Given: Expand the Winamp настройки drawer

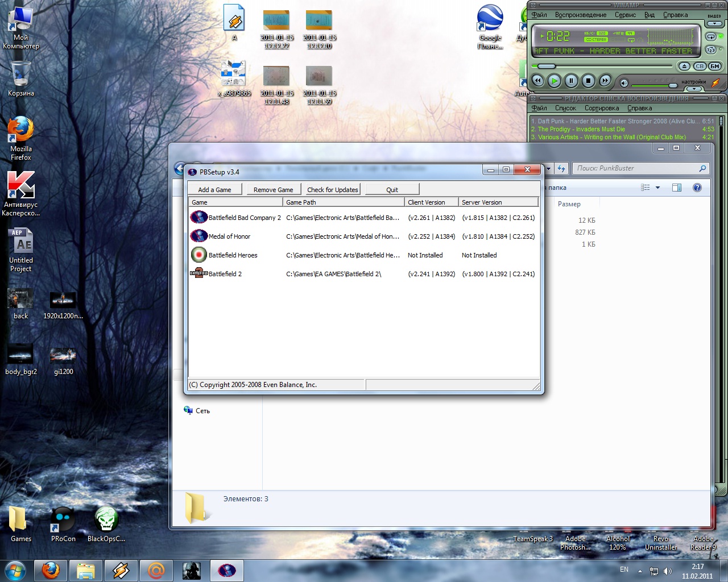Looking at the screenshot, I should 694,89.
